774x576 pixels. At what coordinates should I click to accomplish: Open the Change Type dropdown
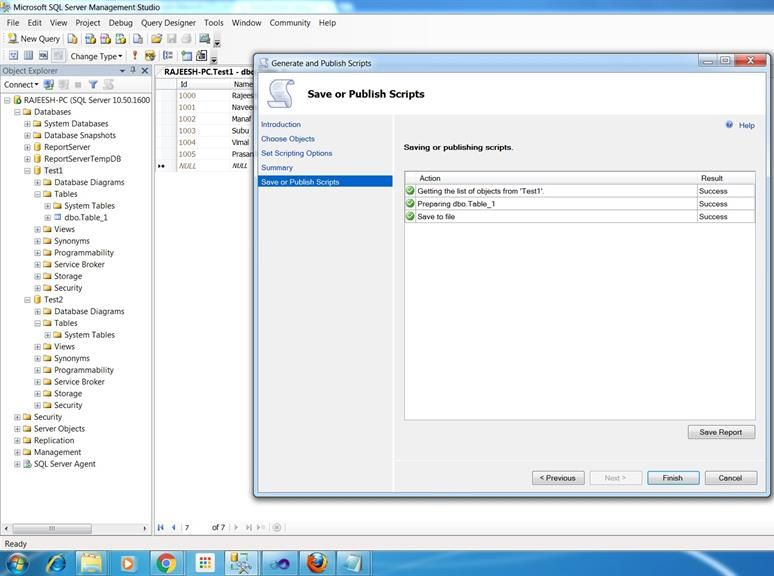tap(96, 56)
